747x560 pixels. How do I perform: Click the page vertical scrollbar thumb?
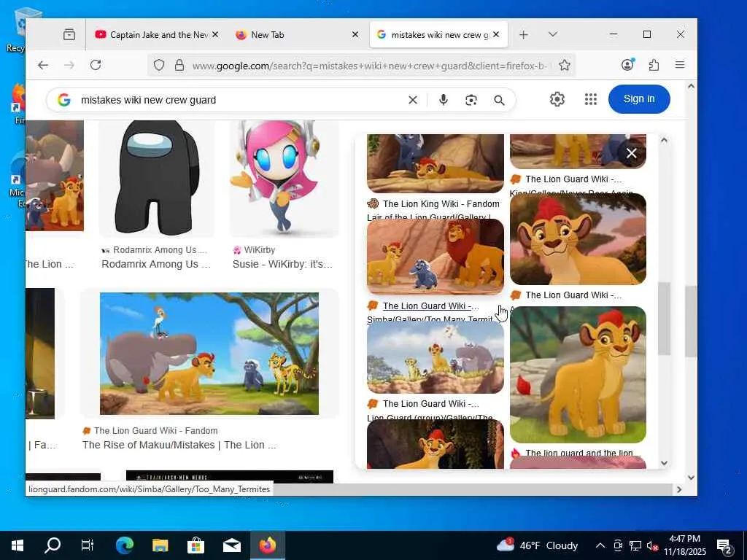[x=691, y=322]
